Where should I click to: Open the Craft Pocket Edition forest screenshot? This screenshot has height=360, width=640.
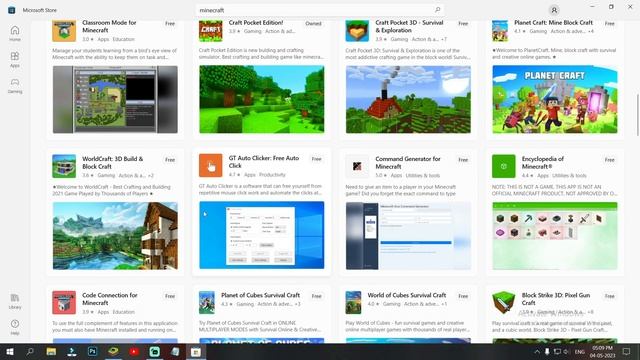(x=262, y=99)
